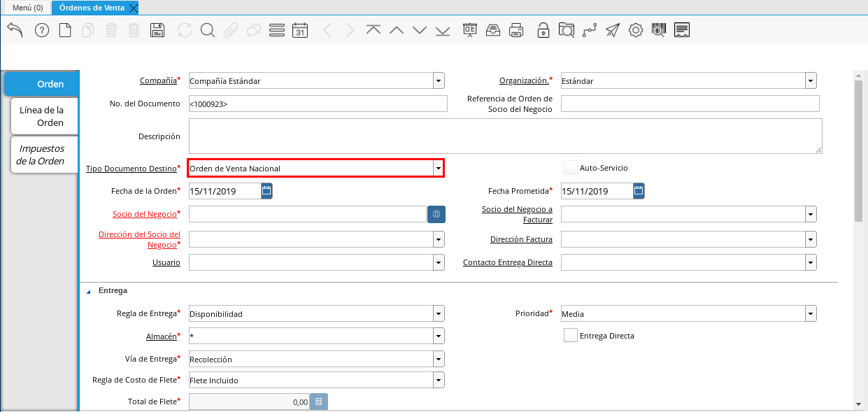Expand the Prioridad dropdown
The height and width of the screenshot is (412, 868).
click(810, 314)
